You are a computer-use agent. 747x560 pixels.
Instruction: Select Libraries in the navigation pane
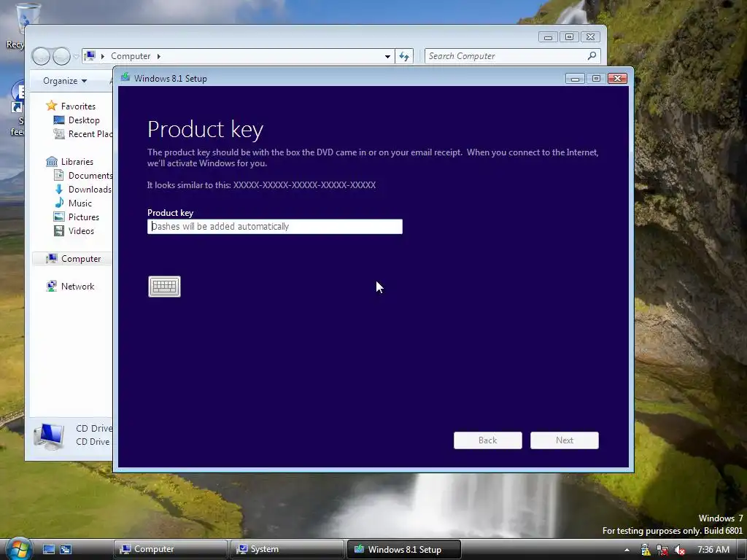[x=77, y=161]
